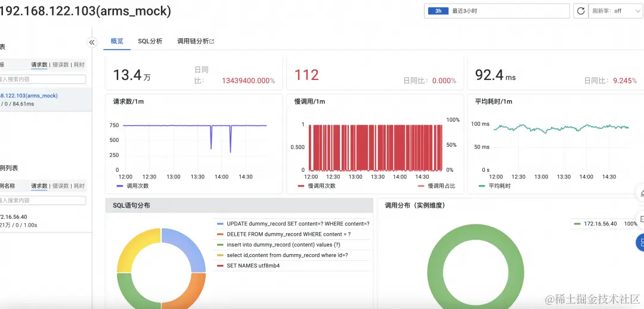Sort instance list by 耗时
The image size is (644, 309).
pos(79,186)
